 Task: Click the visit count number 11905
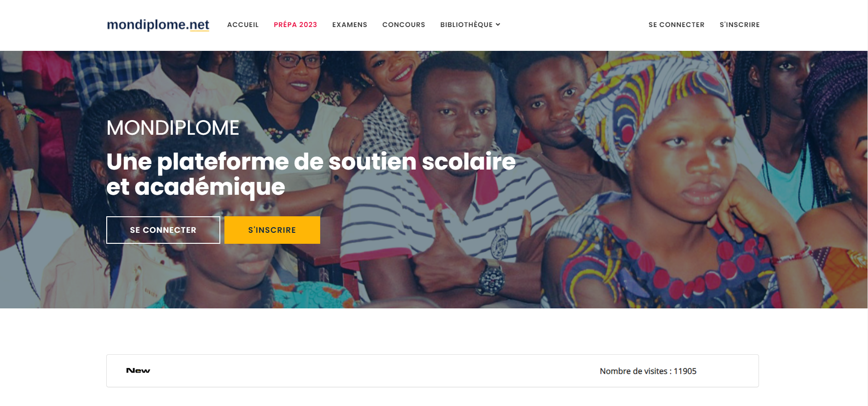coord(685,371)
